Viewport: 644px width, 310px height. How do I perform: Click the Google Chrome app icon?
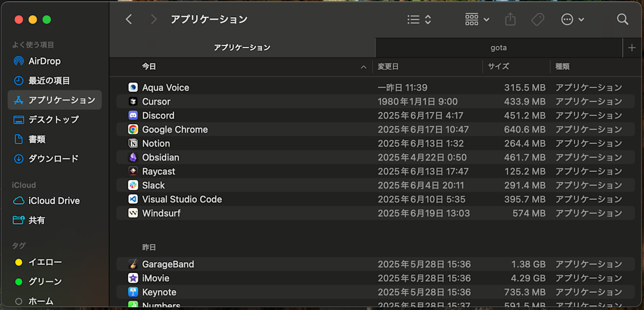[133, 129]
